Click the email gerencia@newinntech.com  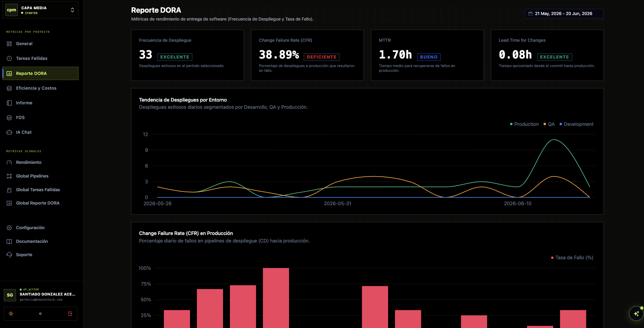[x=41, y=300]
